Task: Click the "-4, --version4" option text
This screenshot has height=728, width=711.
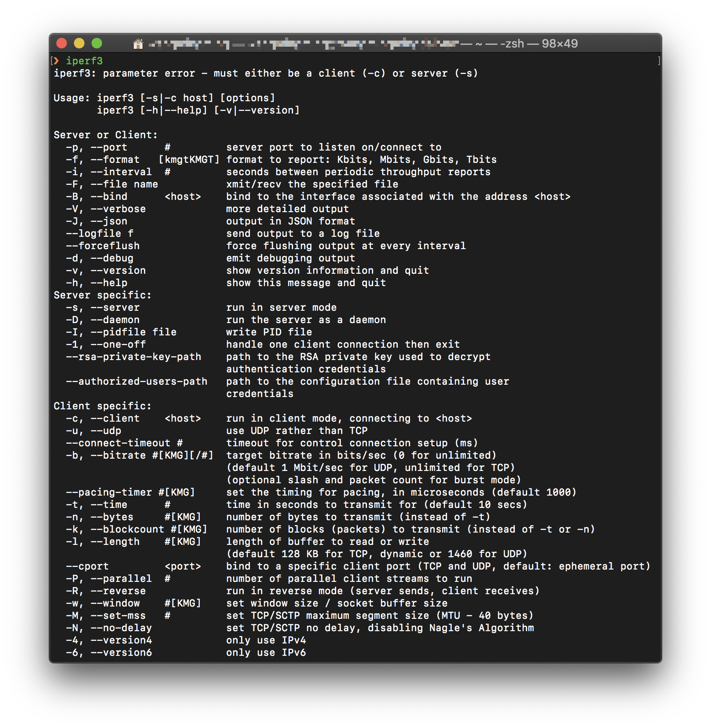Action: (x=109, y=640)
